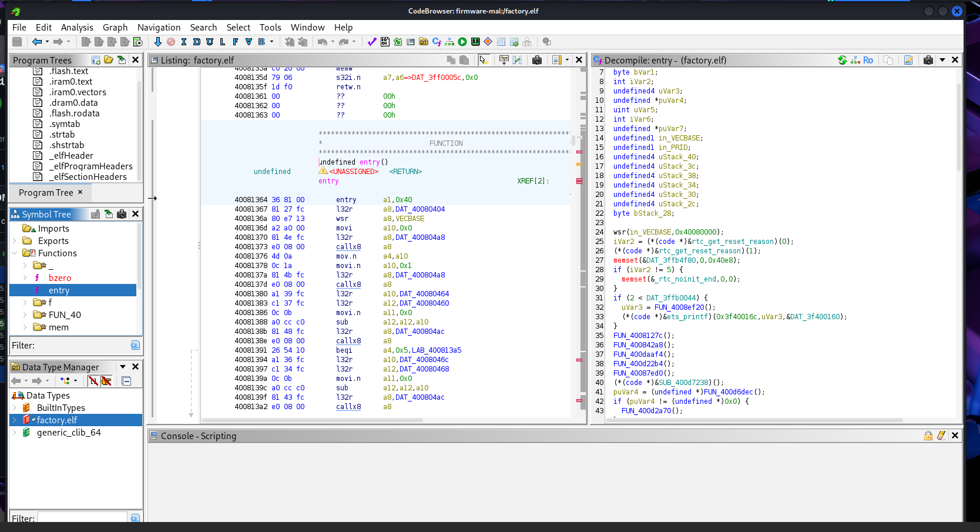
Task: Open the Data Type Manager toolbar icon
Action: [x=424, y=42]
